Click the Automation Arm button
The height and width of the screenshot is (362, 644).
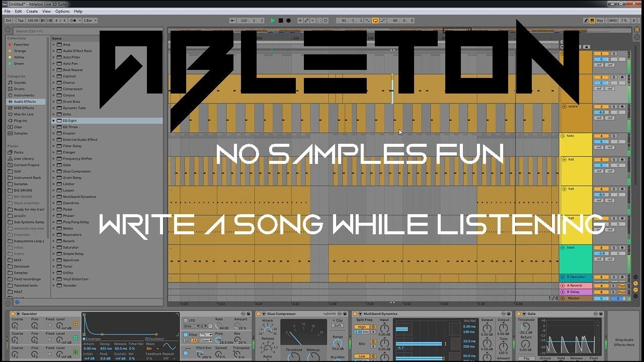306,21
